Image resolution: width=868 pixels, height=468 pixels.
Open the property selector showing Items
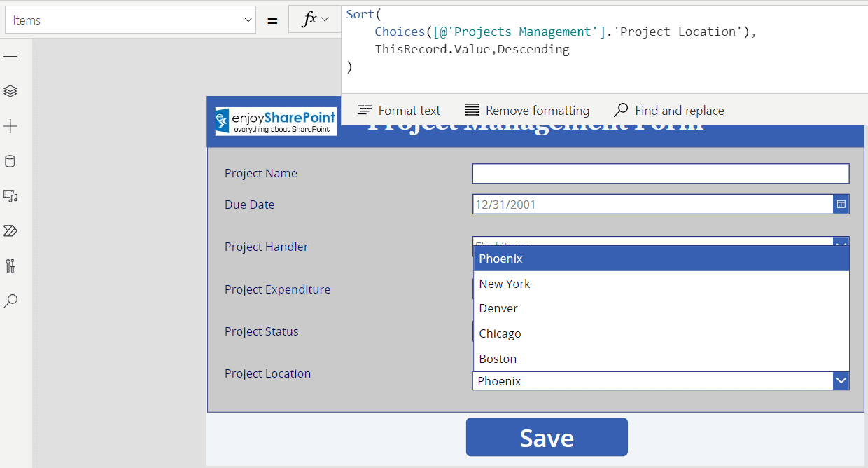click(x=130, y=20)
